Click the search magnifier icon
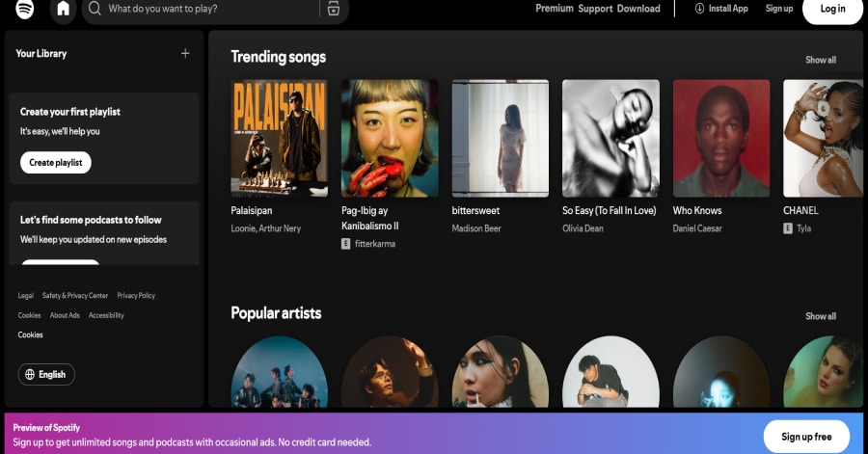 point(95,10)
